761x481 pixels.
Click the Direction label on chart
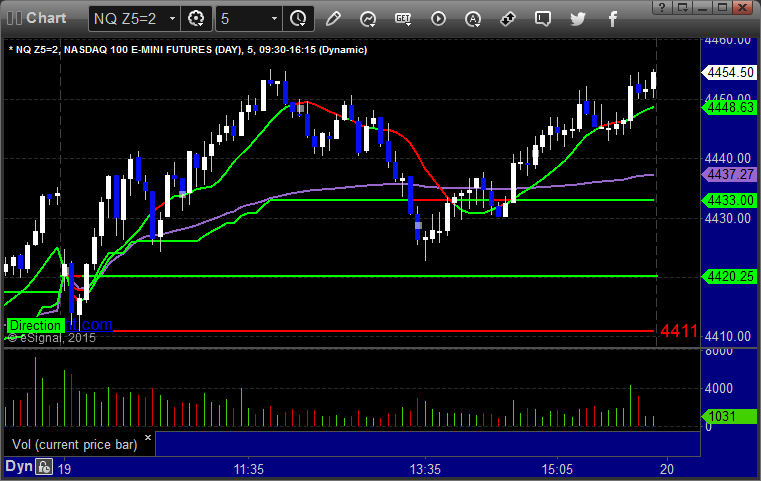click(35, 325)
